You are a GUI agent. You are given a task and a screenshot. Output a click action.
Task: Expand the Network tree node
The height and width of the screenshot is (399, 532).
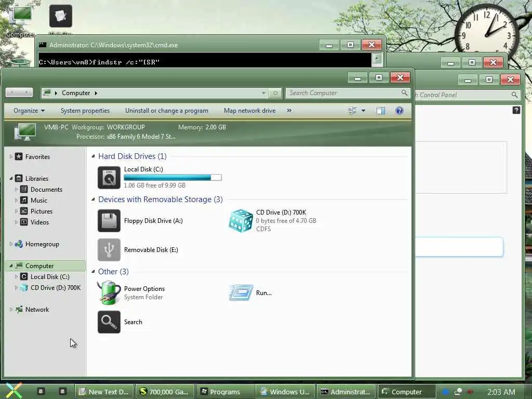click(11, 309)
